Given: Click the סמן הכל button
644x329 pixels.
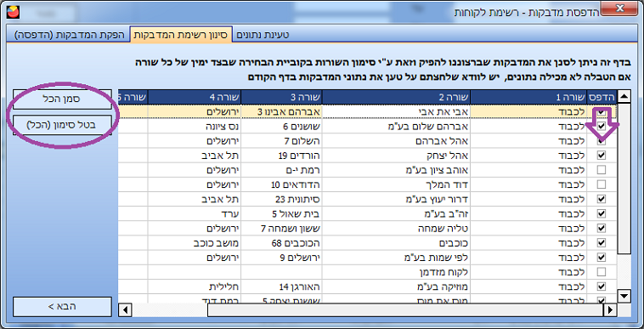Looking at the screenshot, I should coord(62,99).
